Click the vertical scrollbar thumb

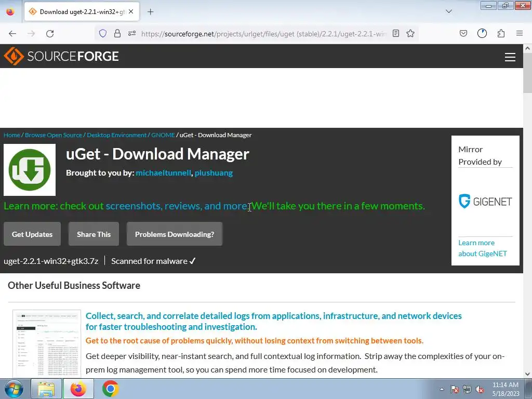coord(527,73)
